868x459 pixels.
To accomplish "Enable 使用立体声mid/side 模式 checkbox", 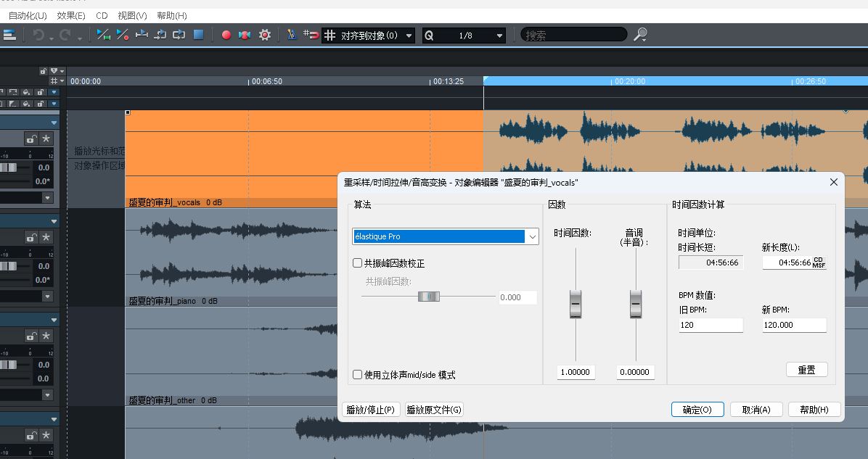I will (x=358, y=374).
